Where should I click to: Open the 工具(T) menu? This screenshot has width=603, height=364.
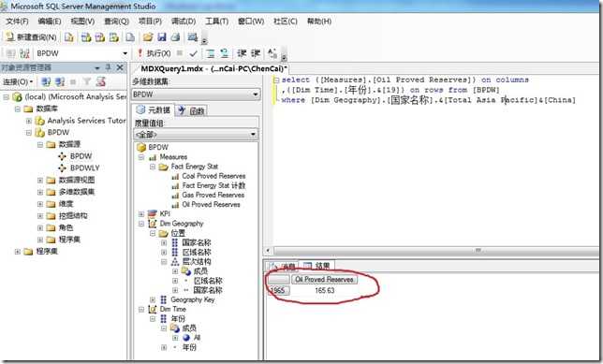[x=217, y=22]
